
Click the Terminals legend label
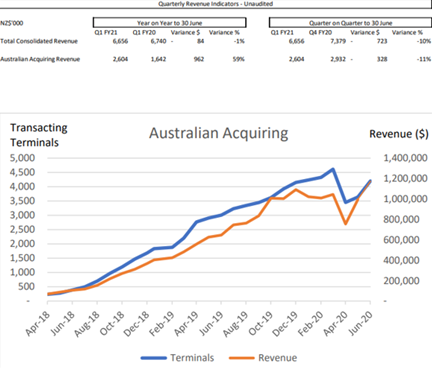(x=192, y=358)
